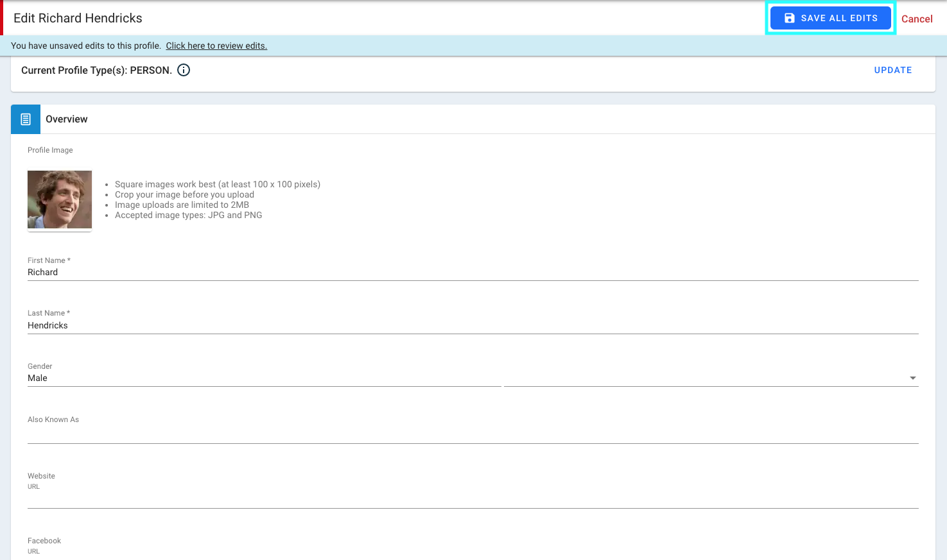
Task: Click the 'Crop your image before you upload' note
Action: pyautogui.click(x=184, y=194)
